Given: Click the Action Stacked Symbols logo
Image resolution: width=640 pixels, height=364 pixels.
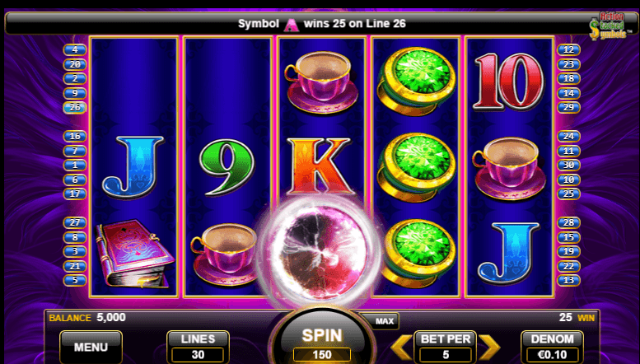Looking at the screenshot, I should (x=608, y=26).
